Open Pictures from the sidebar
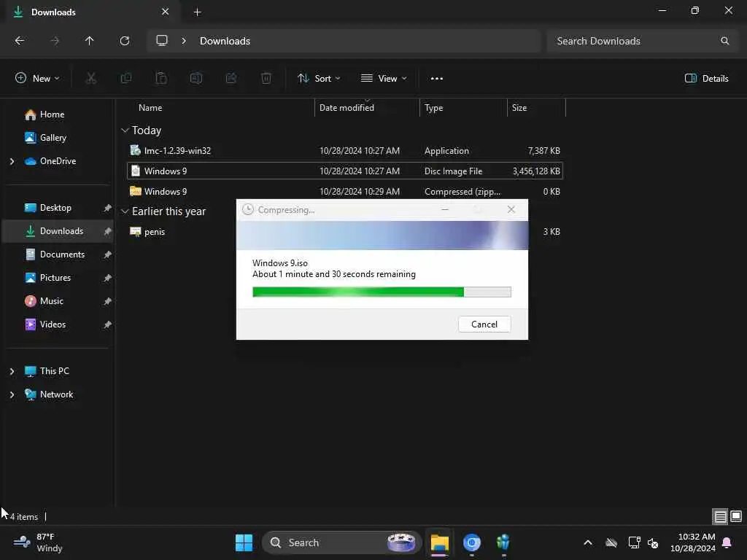This screenshot has height=560, width=747. point(57,278)
